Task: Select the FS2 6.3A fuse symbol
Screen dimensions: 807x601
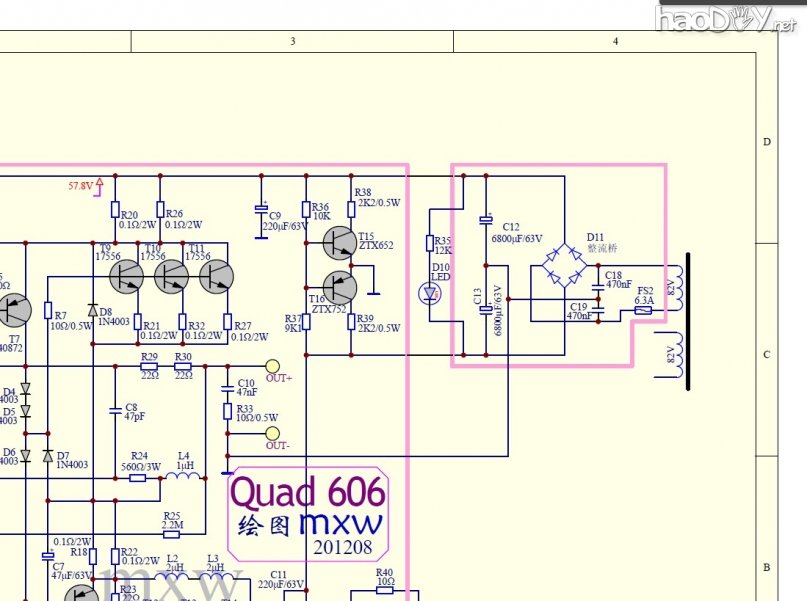Action: [643, 310]
